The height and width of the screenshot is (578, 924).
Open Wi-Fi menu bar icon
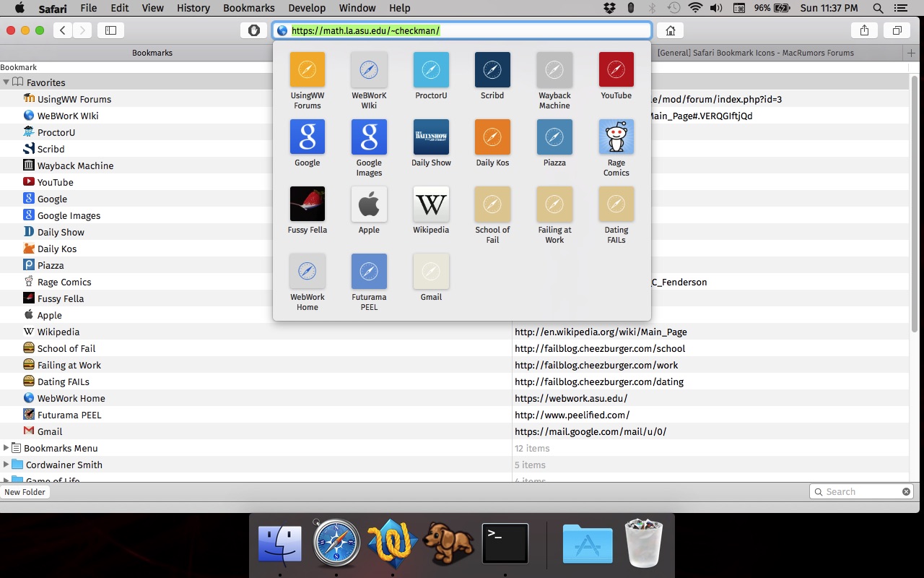click(695, 8)
